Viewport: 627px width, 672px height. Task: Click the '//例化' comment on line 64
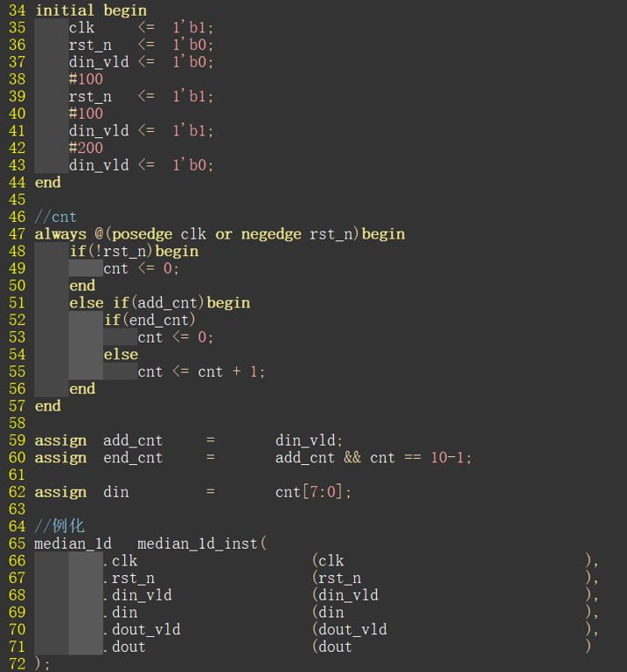pyautogui.click(x=59, y=526)
